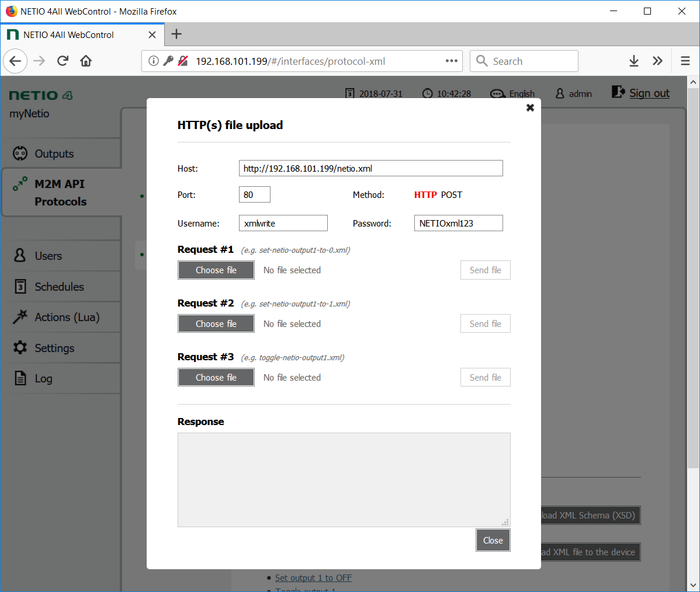The height and width of the screenshot is (592, 700).
Task: Go back with Firefox back arrow
Action: [x=15, y=61]
